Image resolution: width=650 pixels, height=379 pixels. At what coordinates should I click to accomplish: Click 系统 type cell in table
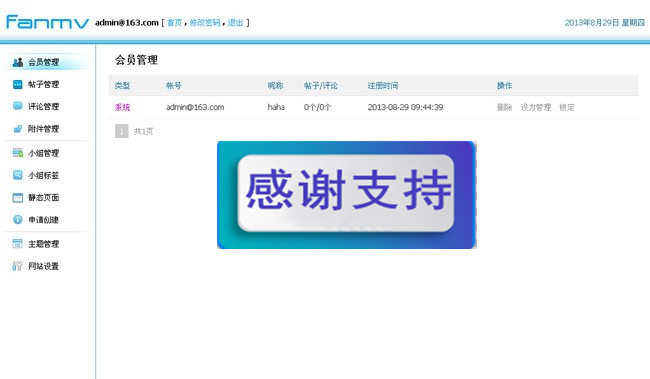pyautogui.click(x=122, y=107)
